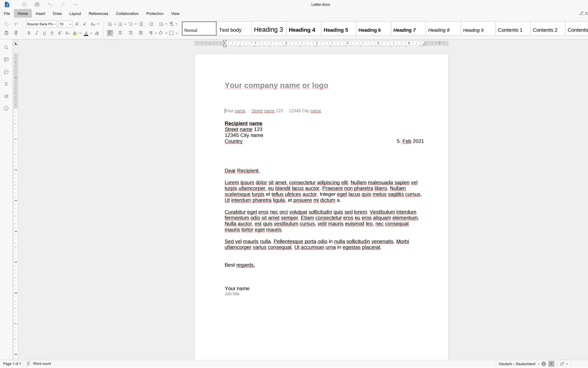Toggle Underline formatting

tap(44, 33)
